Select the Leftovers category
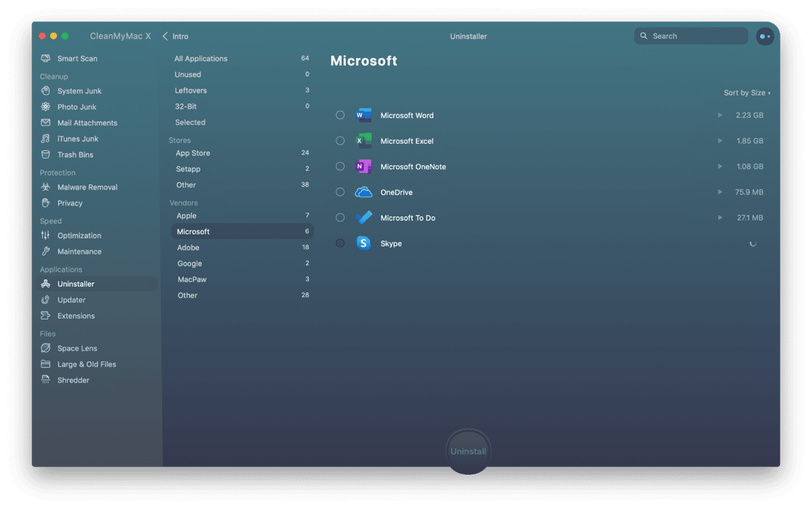812x509 pixels. [x=242, y=91]
